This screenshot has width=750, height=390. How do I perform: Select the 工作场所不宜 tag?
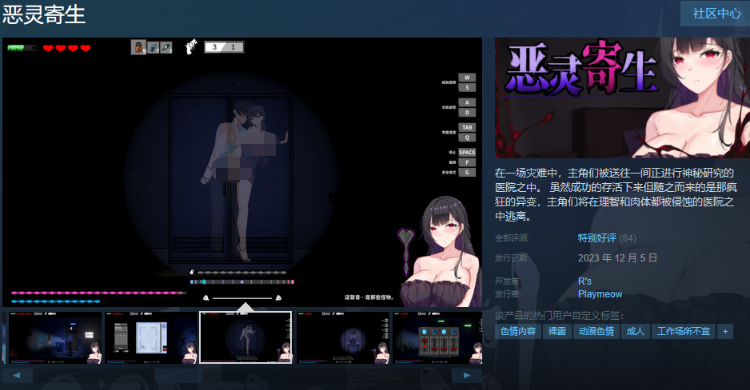click(x=683, y=331)
